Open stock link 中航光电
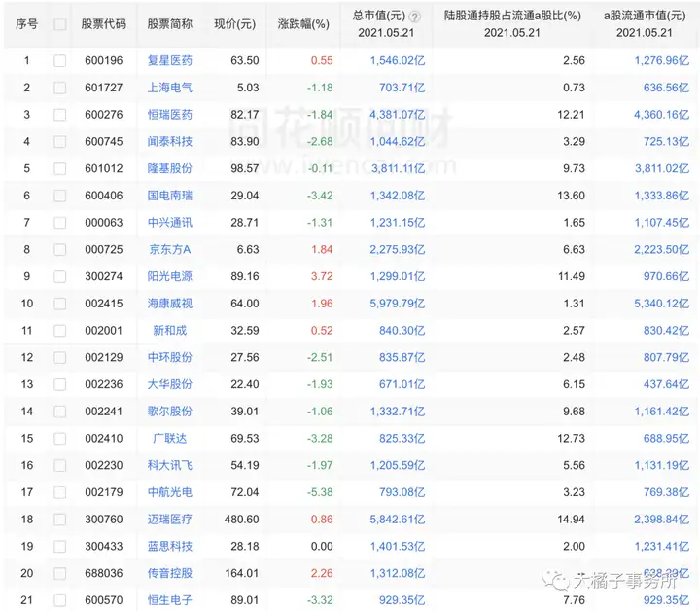The height and width of the screenshot is (611, 700). tap(169, 492)
